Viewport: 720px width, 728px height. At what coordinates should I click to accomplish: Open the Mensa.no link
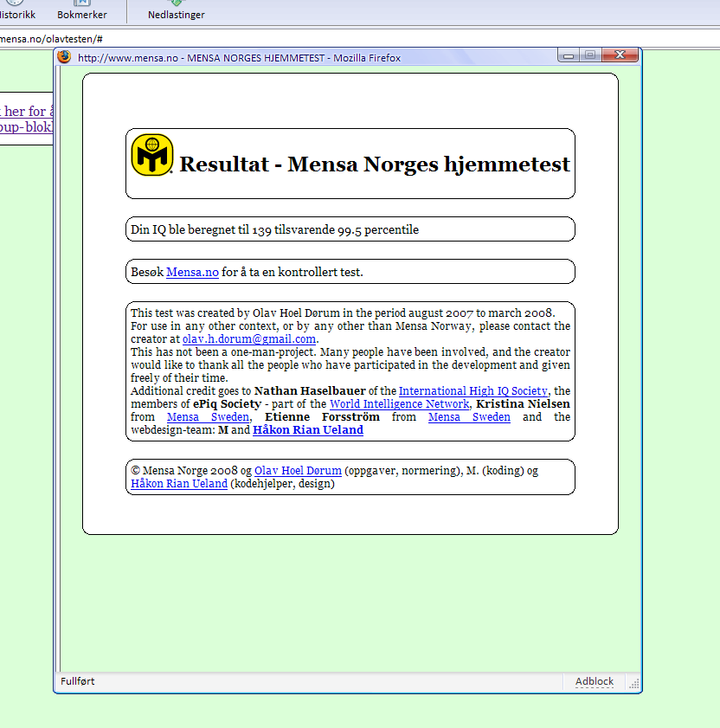coord(192,272)
